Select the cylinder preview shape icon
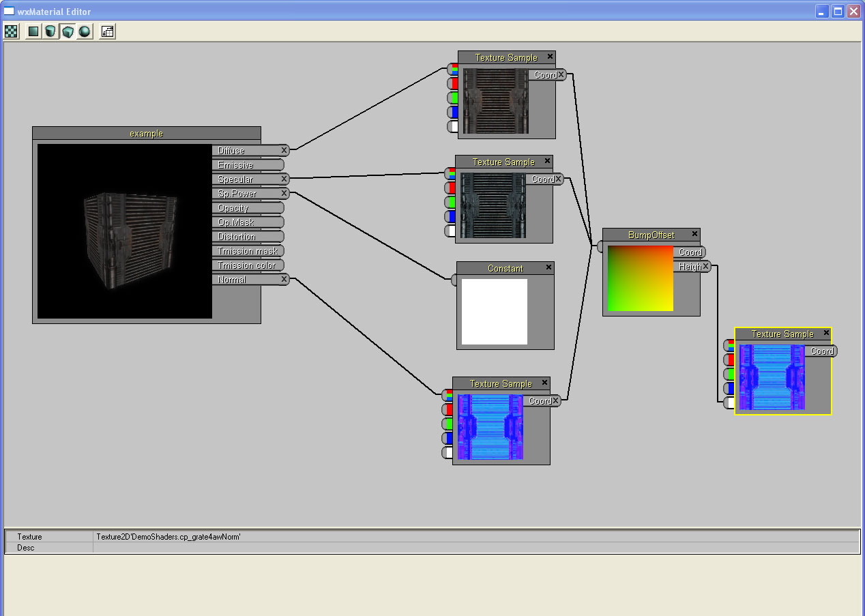This screenshot has height=616, width=865. point(50,31)
